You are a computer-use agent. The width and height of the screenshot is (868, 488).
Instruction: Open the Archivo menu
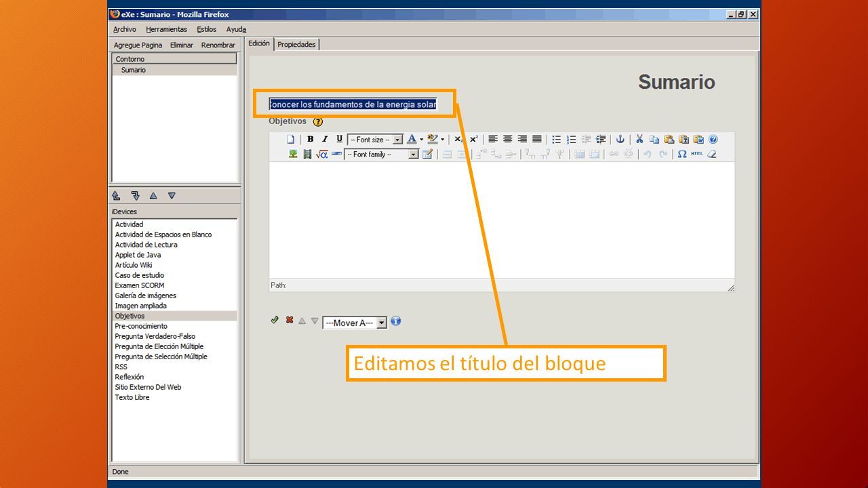[125, 29]
